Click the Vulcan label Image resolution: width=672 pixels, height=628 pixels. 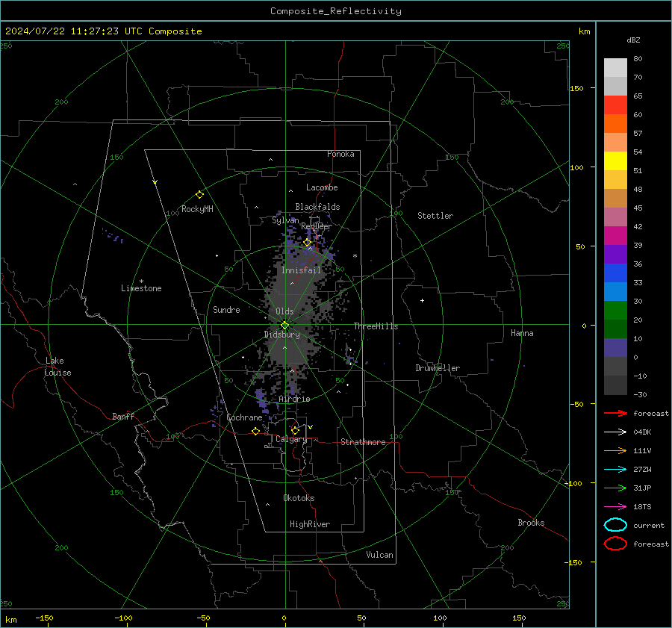tap(379, 555)
